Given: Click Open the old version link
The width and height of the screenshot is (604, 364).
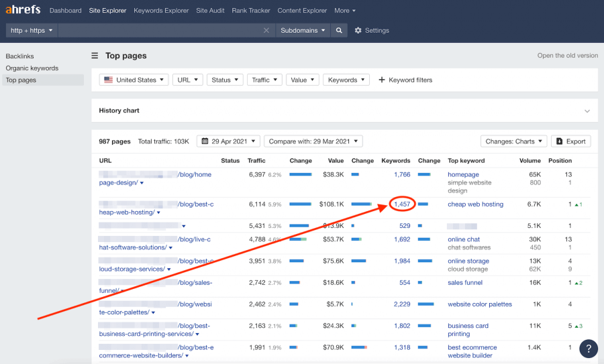Looking at the screenshot, I should [567, 56].
